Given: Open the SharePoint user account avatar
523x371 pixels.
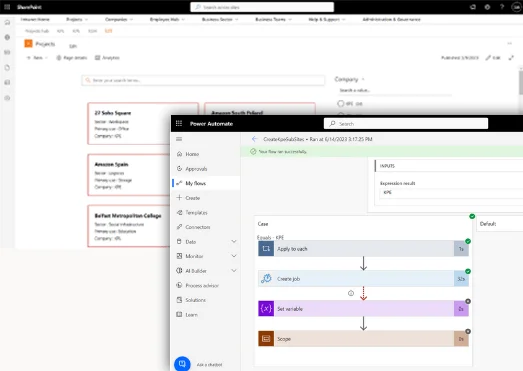Looking at the screenshot, I should pyautogui.click(x=516, y=7).
